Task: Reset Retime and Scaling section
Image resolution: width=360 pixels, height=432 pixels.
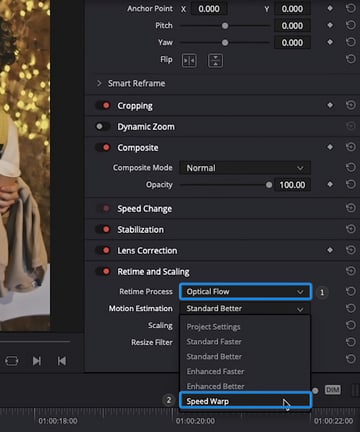Action: 351,271
